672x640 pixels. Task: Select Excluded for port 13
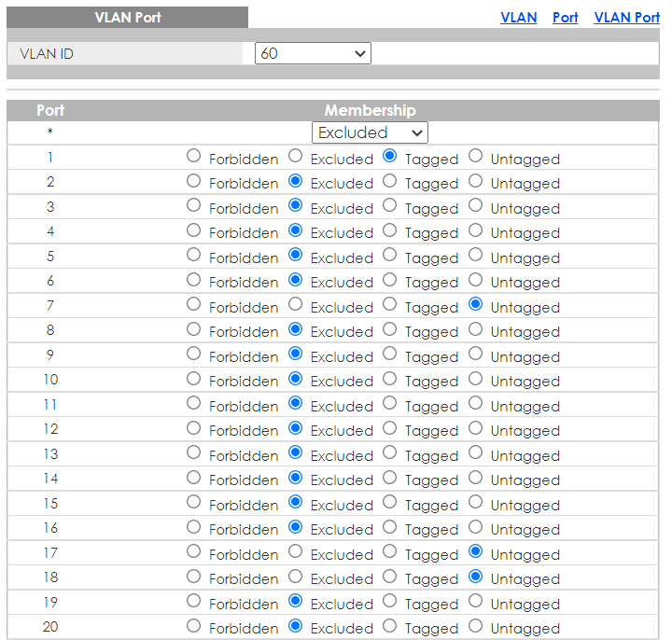[x=295, y=452]
